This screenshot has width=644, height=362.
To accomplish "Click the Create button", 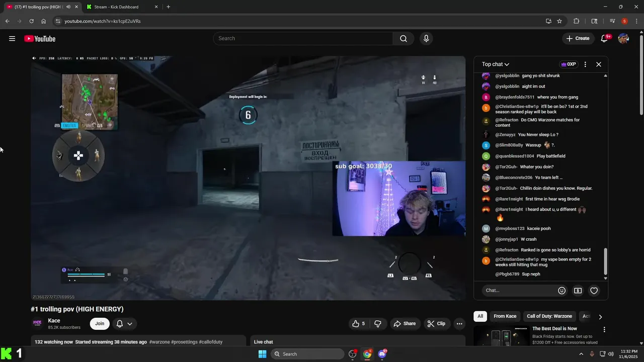I will pos(578,39).
